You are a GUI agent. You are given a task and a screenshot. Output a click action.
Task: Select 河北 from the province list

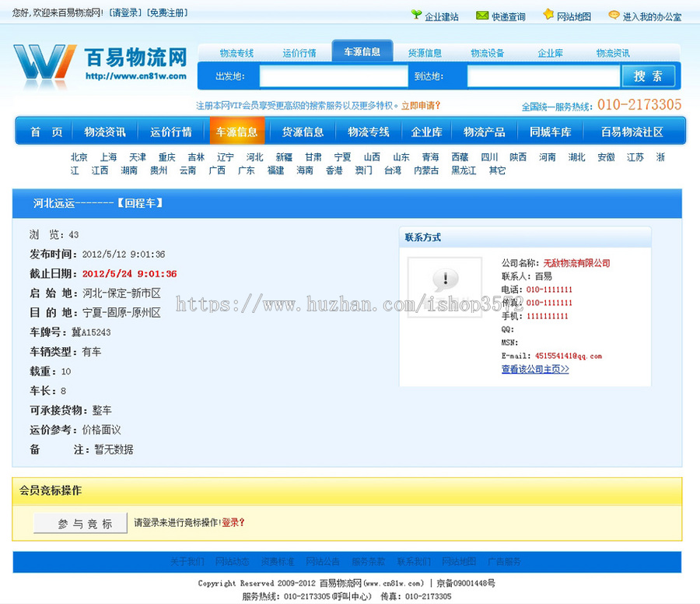click(x=254, y=156)
